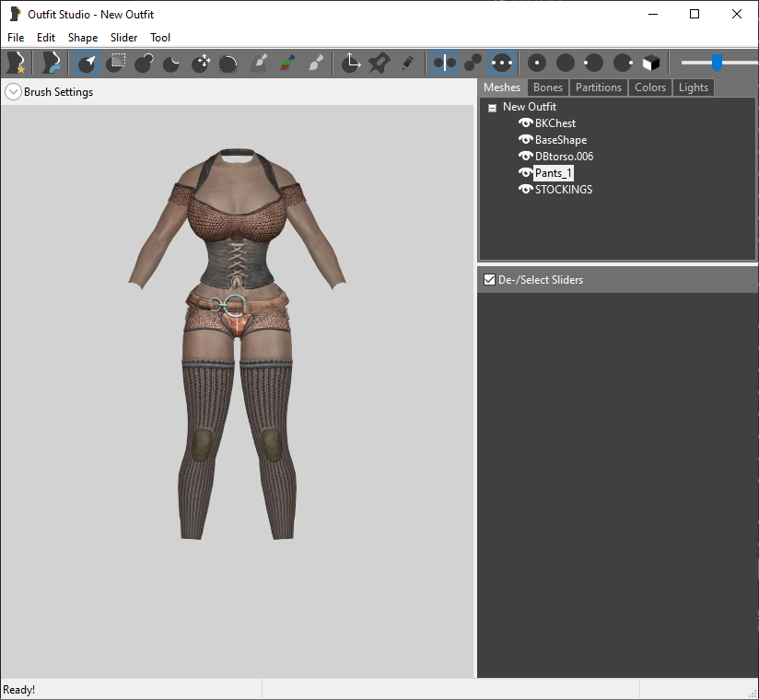Choose the circle with right dot preset
759x700 pixels.
[x=623, y=63]
